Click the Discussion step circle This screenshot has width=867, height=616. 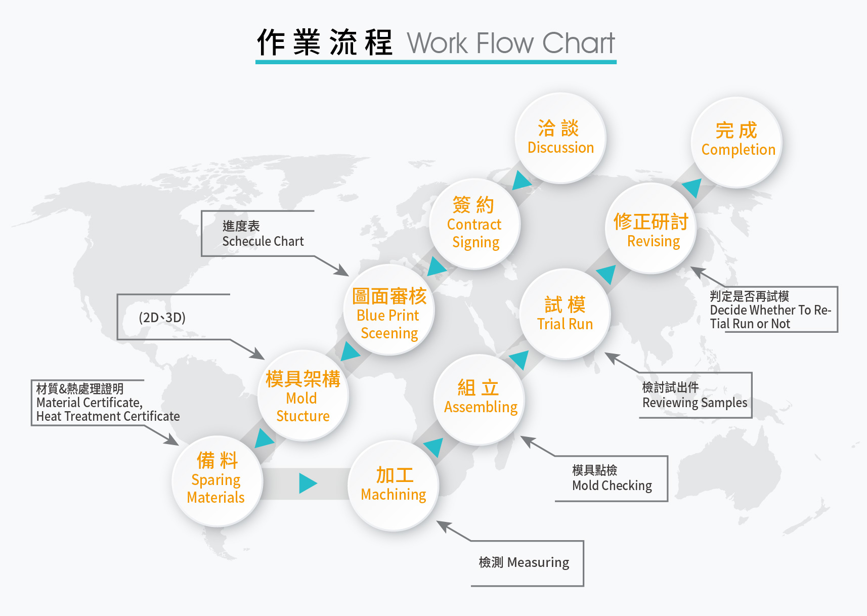pyautogui.click(x=560, y=138)
